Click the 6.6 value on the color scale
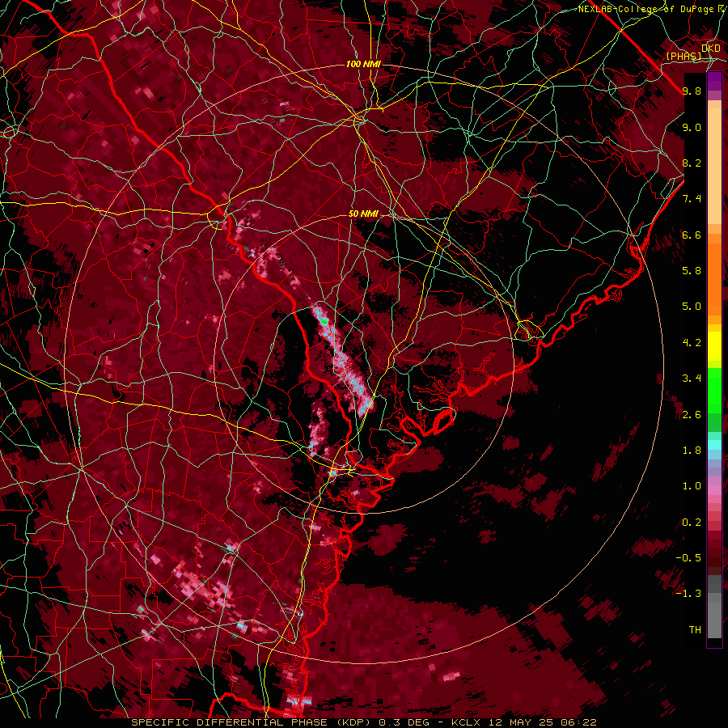The height and width of the screenshot is (728, 728). pyautogui.click(x=692, y=235)
